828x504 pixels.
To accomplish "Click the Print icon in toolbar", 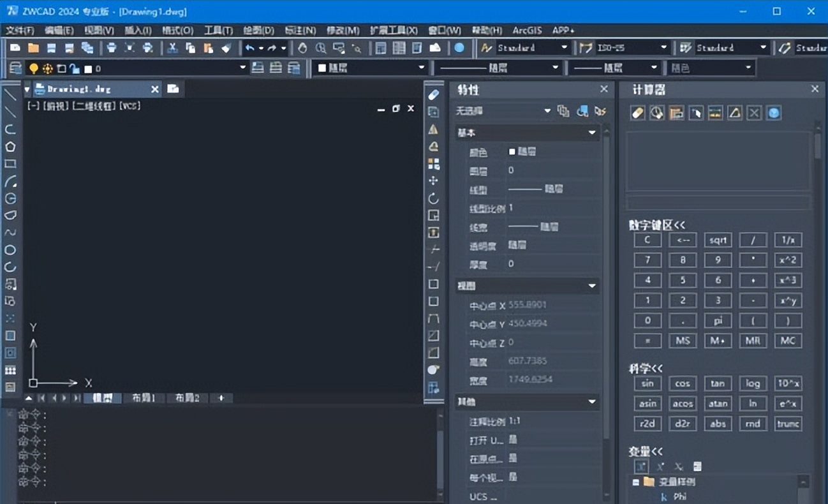I will click(x=112, y=48).
